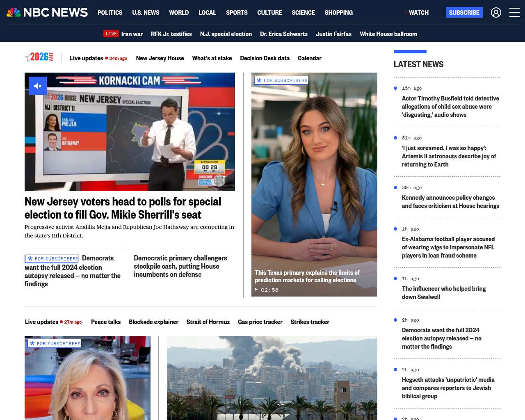The image size is (525, 420).
Task: Click For Subscribers badge on blonde woman photo
Action: (55, 344)
